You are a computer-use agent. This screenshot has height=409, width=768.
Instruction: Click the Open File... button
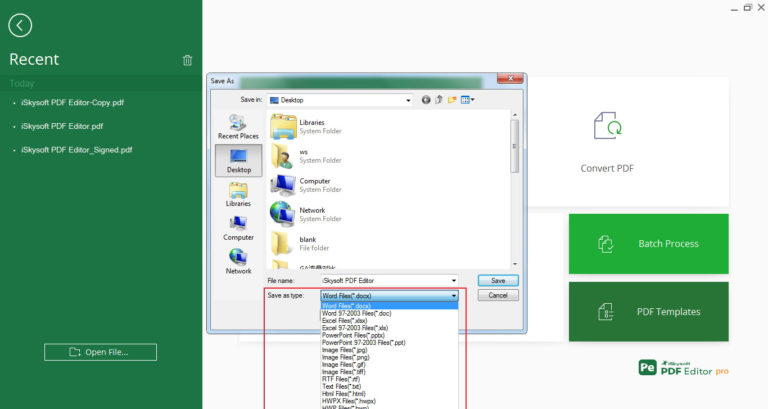click(100, 352)
